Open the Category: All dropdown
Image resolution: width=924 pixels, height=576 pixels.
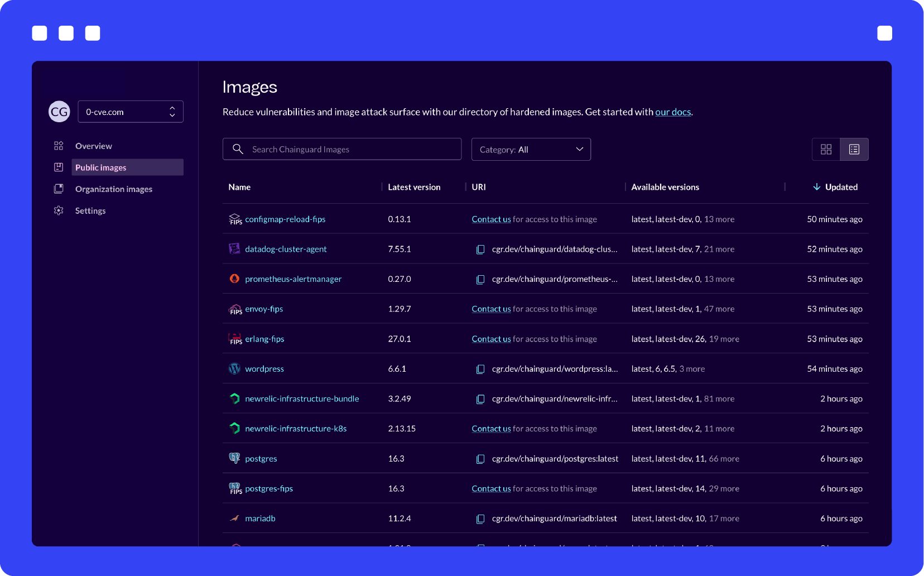point(531,149)
